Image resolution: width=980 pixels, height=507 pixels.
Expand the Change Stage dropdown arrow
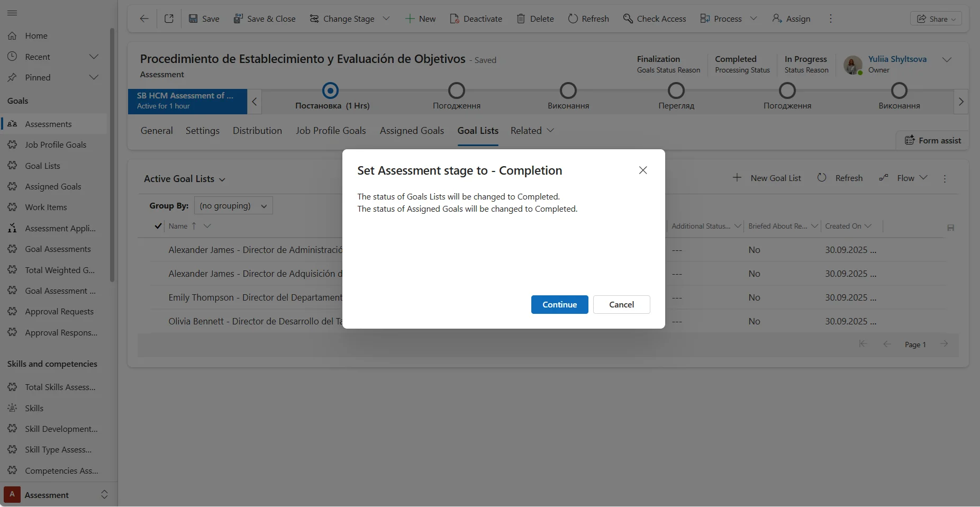pos(386,19)
